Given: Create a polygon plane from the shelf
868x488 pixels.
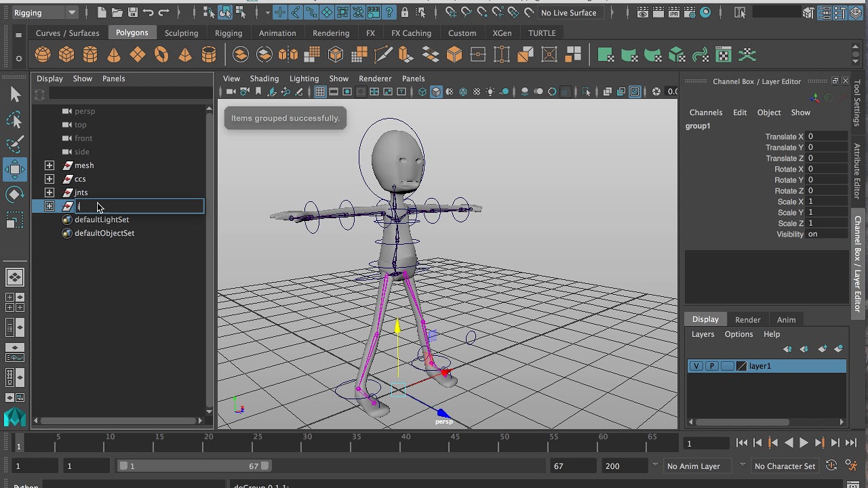Looking at the screenshot, I should click(x=138, y=55).
